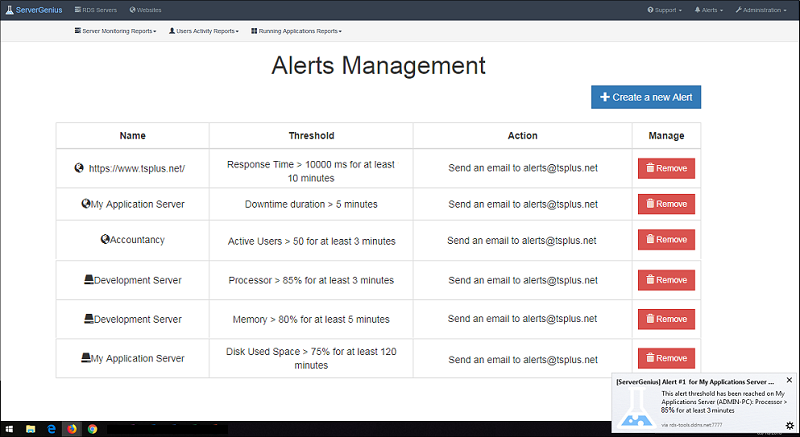Open Running Applications Reports menu
Viewport: 800px width, 437px height.
point(296,31)
